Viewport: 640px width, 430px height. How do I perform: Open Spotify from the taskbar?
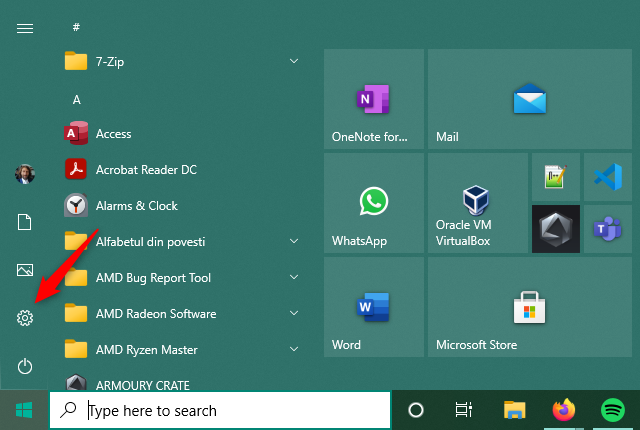[x=613, y=410]
